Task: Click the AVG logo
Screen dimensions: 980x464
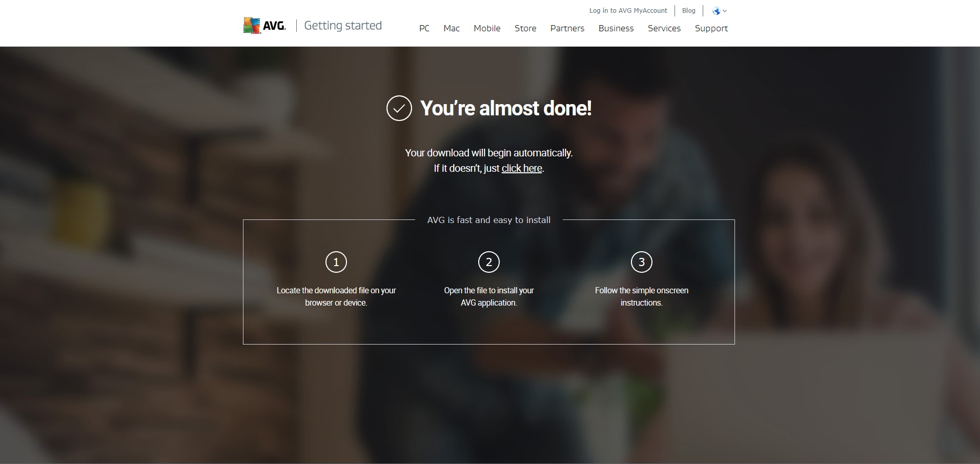Action: pos(264,26)
